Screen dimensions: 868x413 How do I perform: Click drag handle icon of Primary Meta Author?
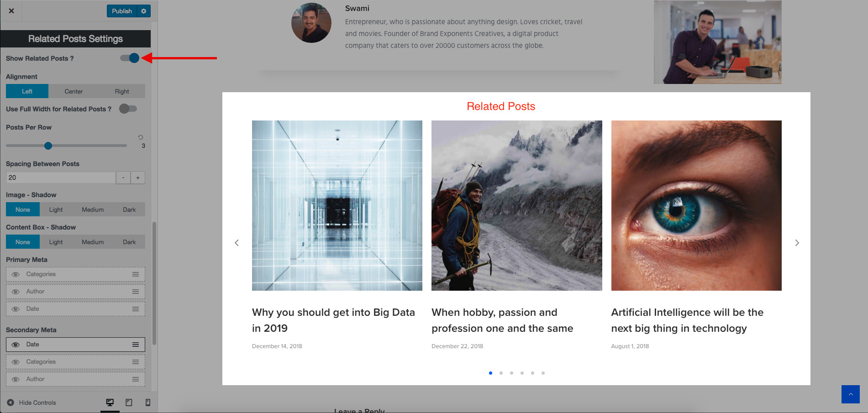tap(136, 292)
